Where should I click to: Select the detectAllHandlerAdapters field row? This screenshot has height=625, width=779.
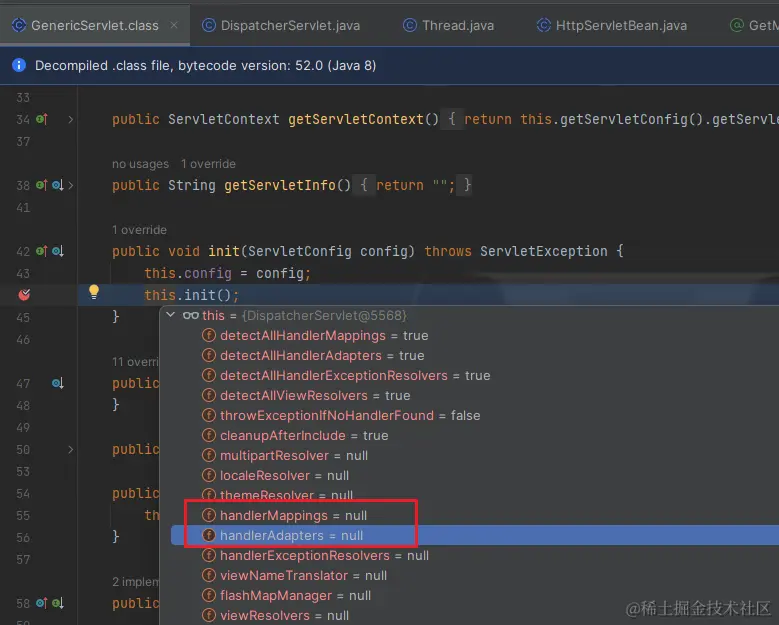[x=474, y=356]
